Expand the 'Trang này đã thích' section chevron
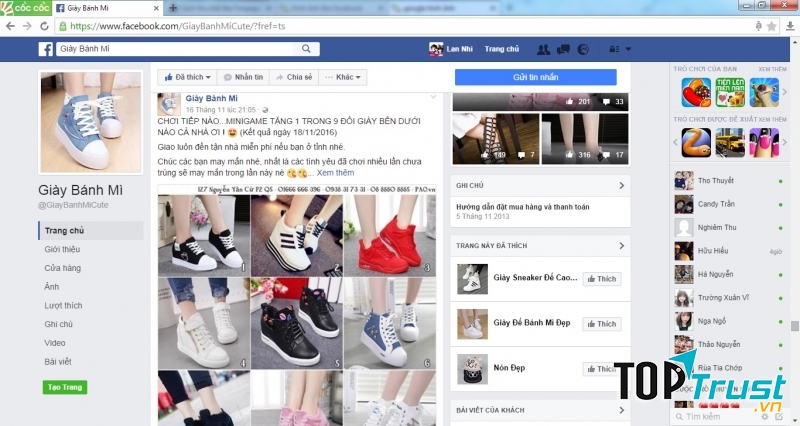Image resolution: width=800 pixels, height=426 pixels. pyautogui.click(x=621, y=245)
